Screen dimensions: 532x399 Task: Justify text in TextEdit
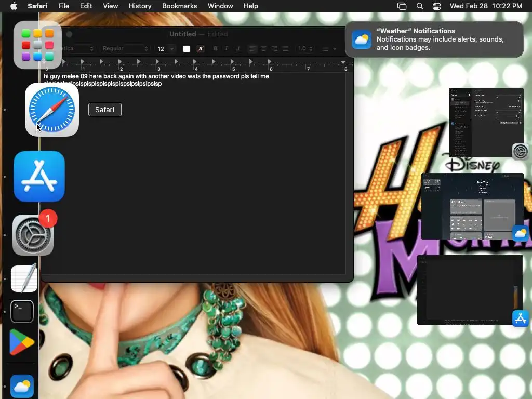285,48
